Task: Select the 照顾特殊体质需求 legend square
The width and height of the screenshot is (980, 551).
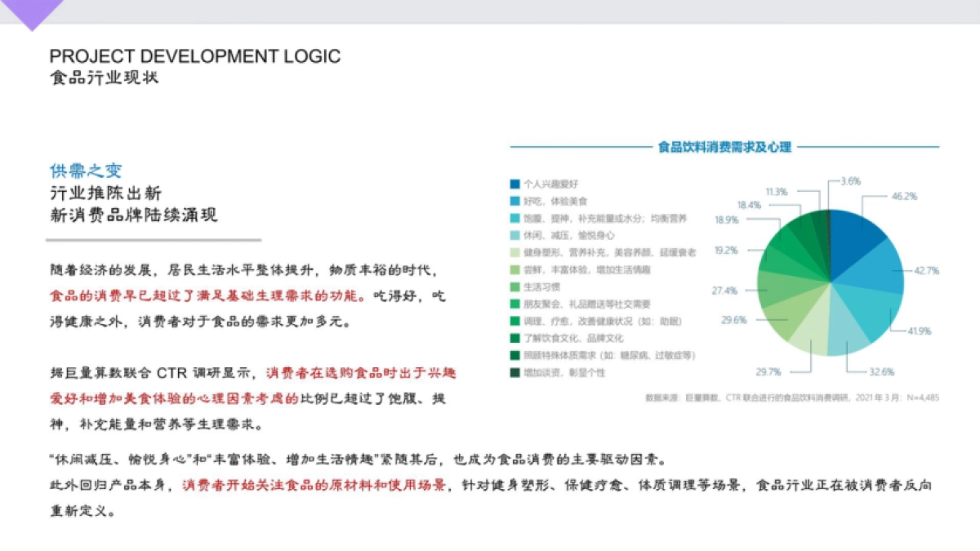Action: [514, 354]
